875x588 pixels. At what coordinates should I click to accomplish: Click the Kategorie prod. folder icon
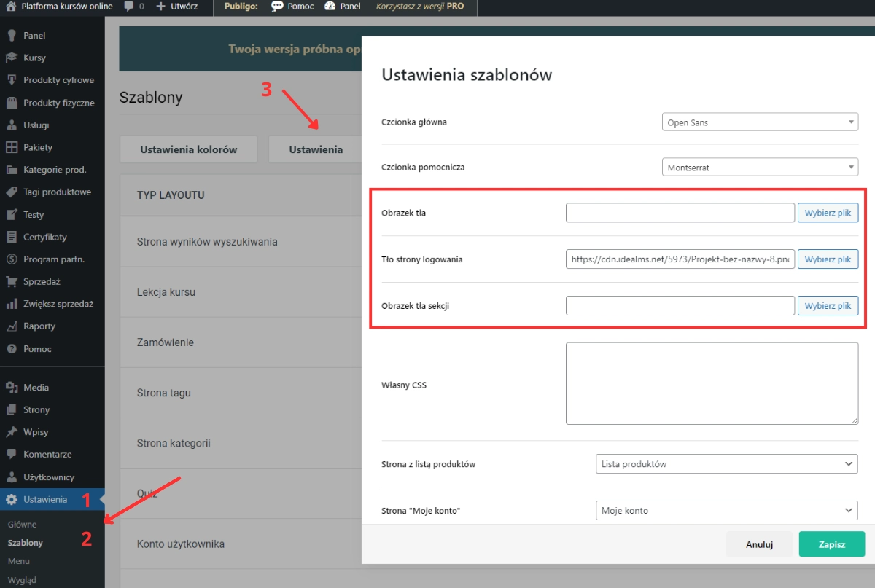point(11,170)
